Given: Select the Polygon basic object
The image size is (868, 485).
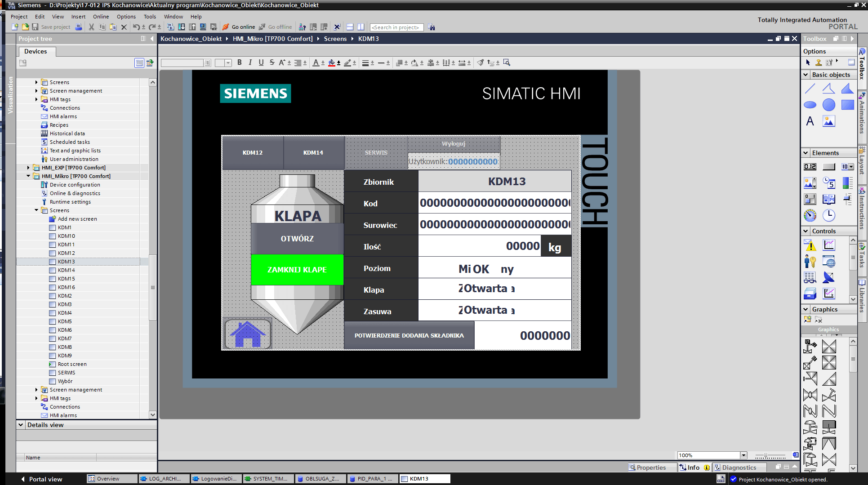Looking at the screenshot, I should click(847, 89).
